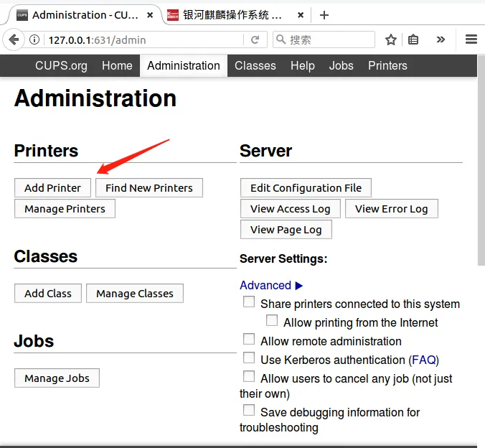
Task: Open the Kerberos FAQ link
Action: pyautogui.click(x=423, y=360)
